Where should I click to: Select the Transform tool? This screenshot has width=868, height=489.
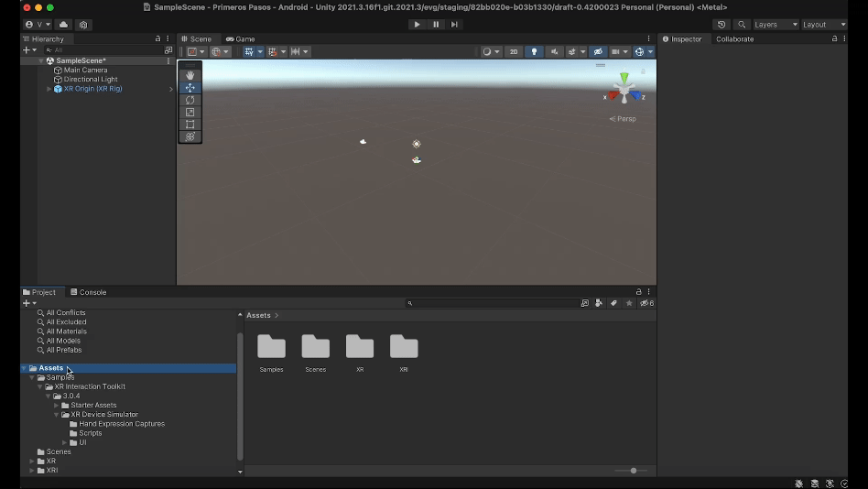[x=190, y=136]
